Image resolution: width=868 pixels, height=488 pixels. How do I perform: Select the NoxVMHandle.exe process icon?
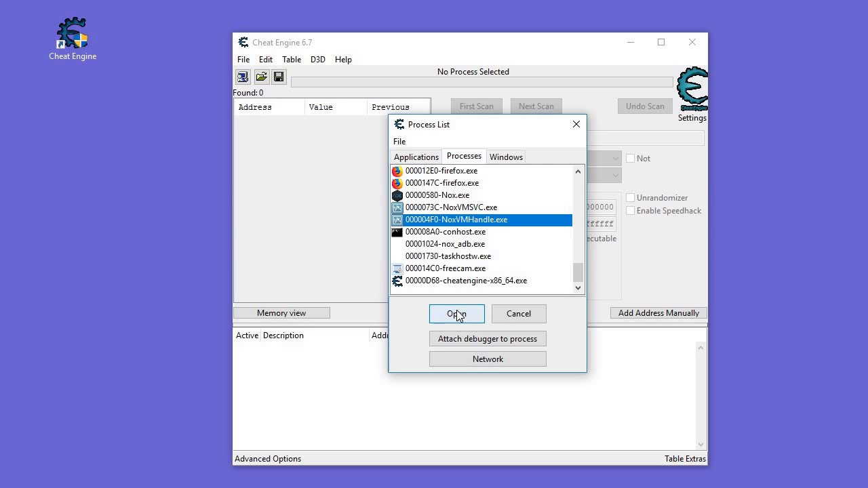tap(397, 220)
